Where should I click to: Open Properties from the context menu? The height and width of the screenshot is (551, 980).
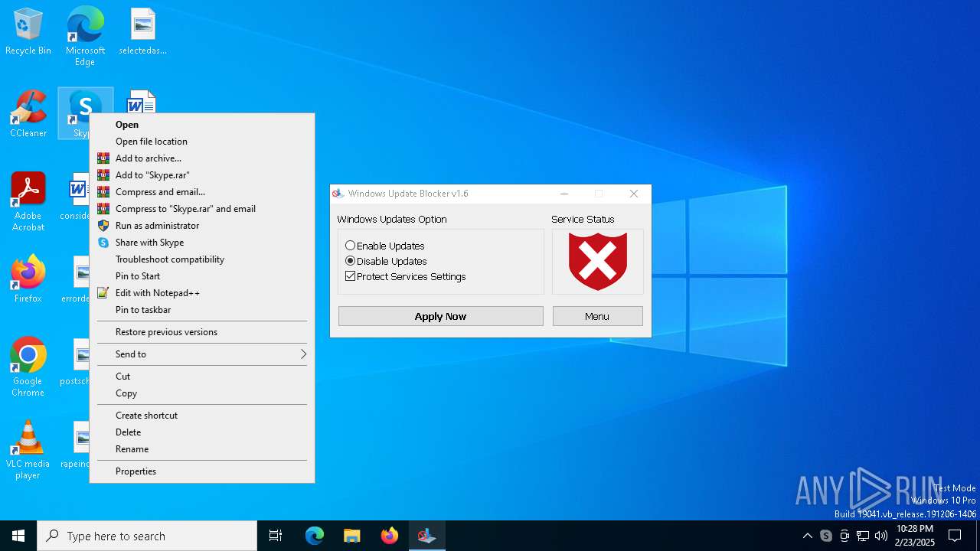(202, 471)
